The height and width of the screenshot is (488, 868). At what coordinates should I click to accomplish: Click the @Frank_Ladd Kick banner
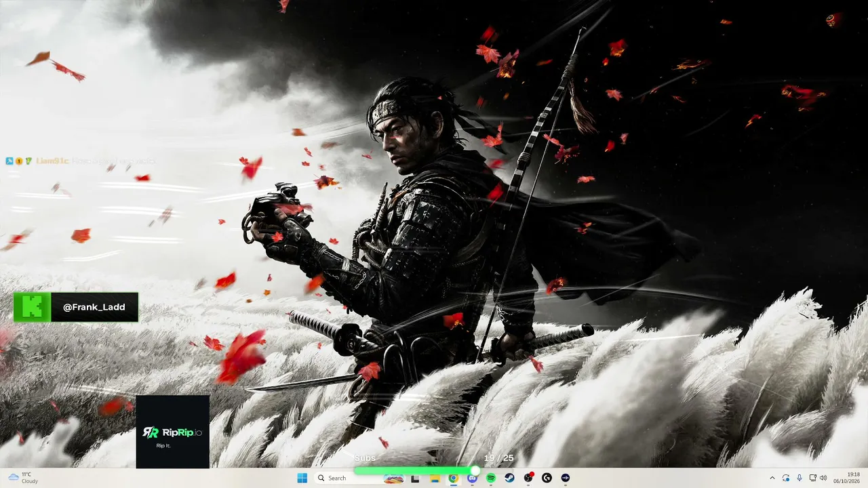point(76,307)
